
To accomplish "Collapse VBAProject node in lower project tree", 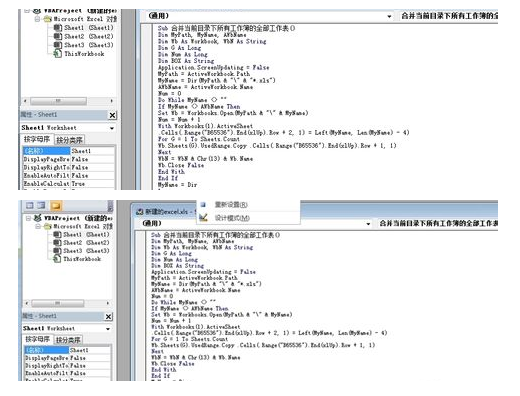I will click(x=29, y=218).
